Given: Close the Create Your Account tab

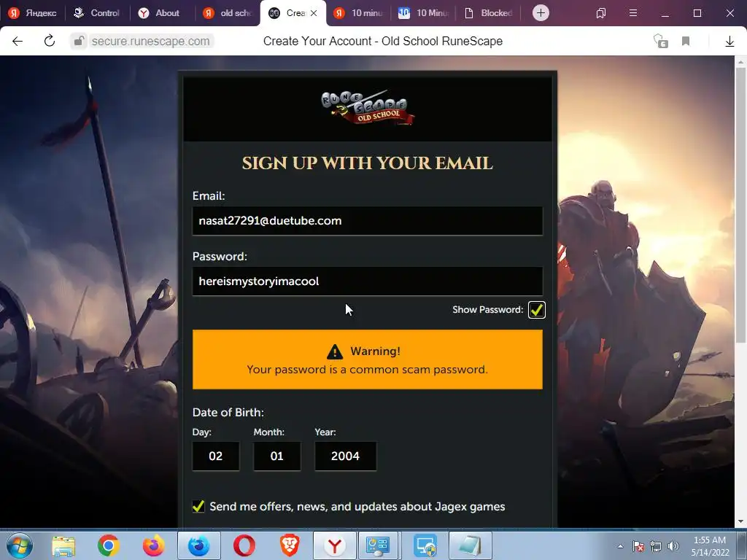Looking at the screenshot, I should pos(314,13).
